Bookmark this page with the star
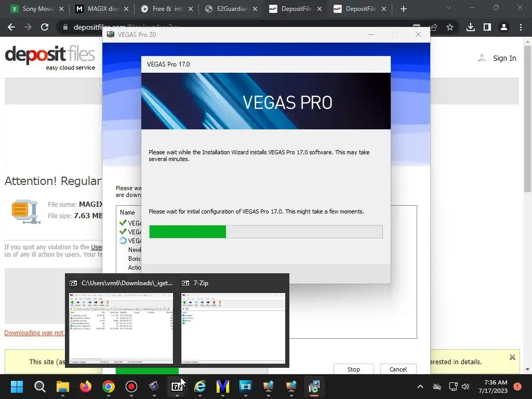Viewport: 532px width, 399px height. point(450,27)
